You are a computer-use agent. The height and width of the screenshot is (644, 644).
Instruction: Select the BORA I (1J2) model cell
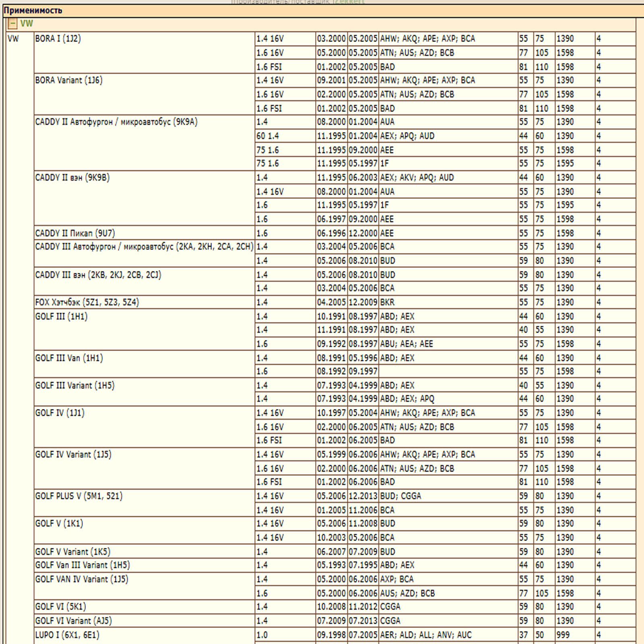coord(58,39)
